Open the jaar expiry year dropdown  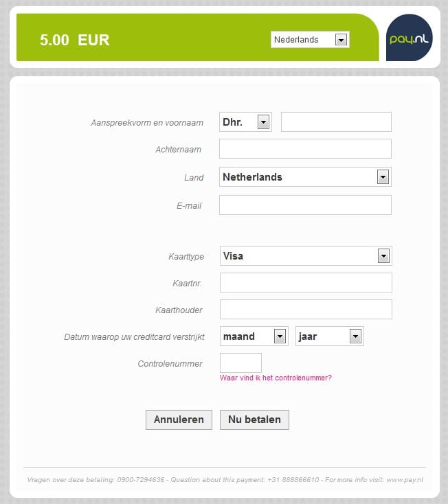click(330, 336)
